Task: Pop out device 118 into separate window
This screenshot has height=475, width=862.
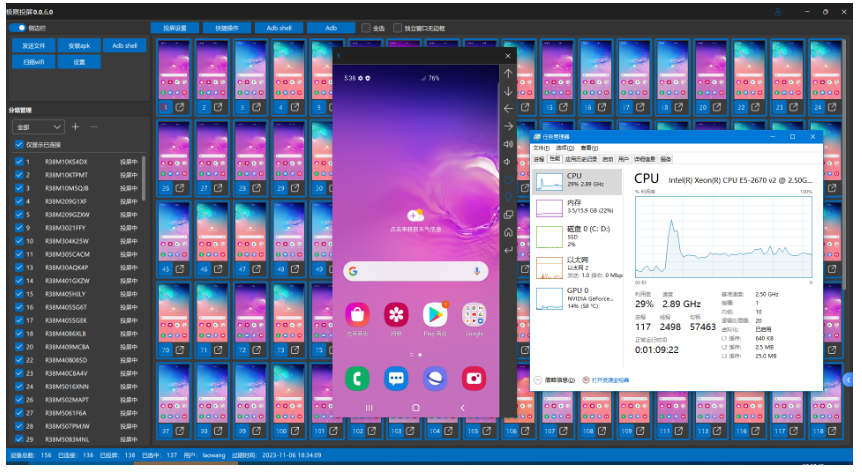Action: [832, 431]
